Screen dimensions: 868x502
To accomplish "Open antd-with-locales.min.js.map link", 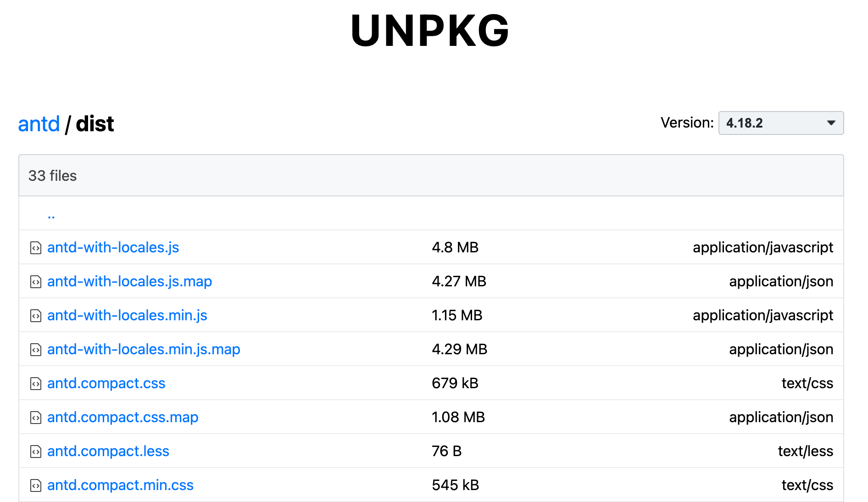I will tap(144, 349).
